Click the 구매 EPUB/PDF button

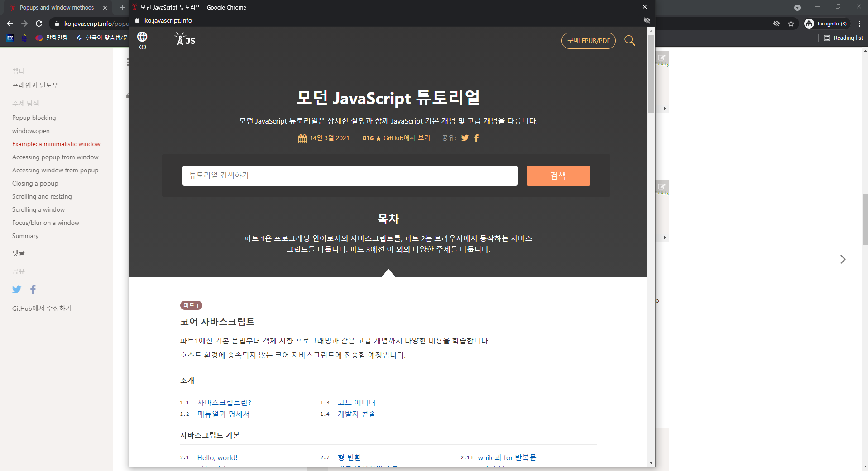point(588,41)
